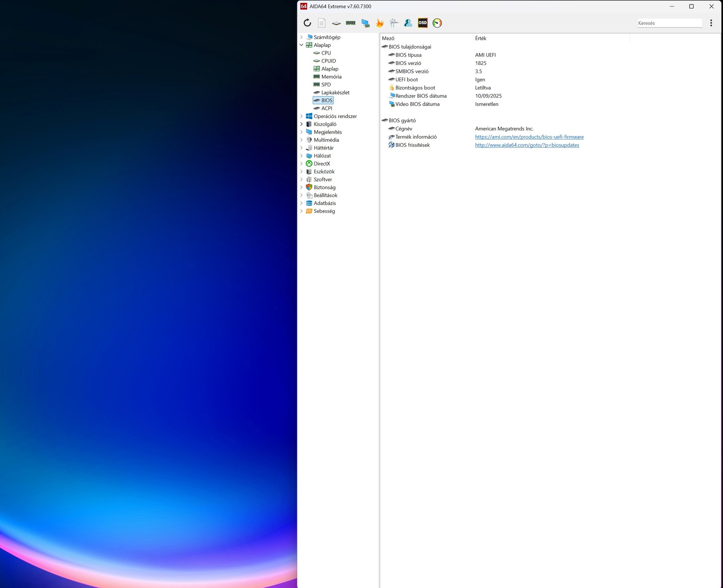Expand the Hálózat tree node

click(301, 156)
